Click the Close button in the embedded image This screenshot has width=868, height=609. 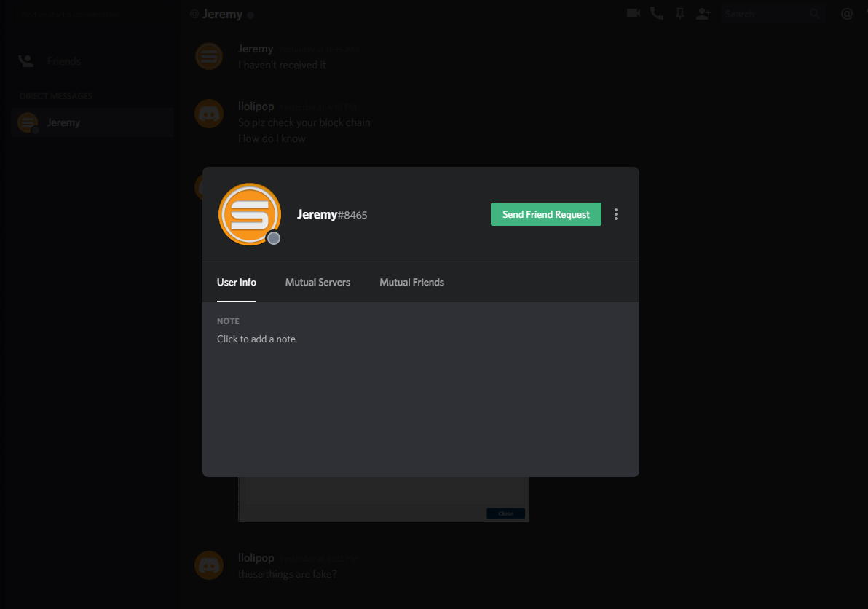click(505, 514)
